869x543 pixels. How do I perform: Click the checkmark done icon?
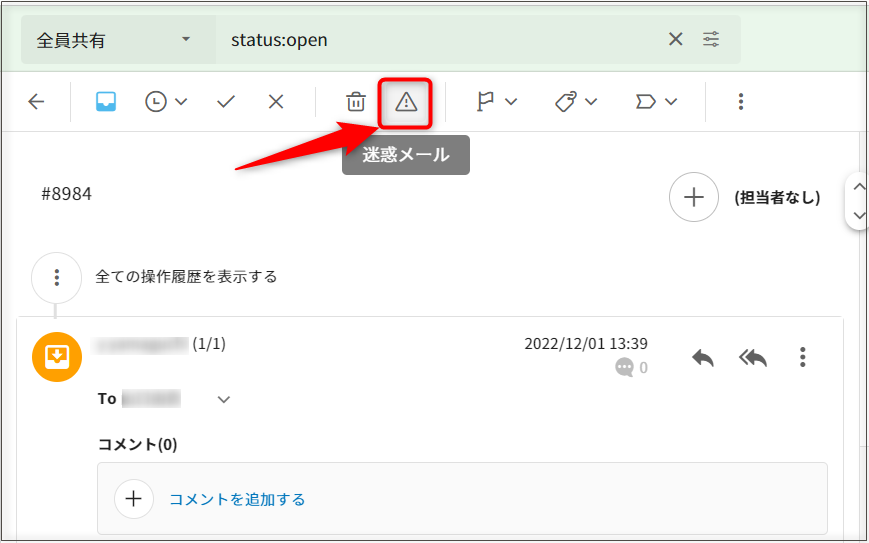(x=226, y=101)
